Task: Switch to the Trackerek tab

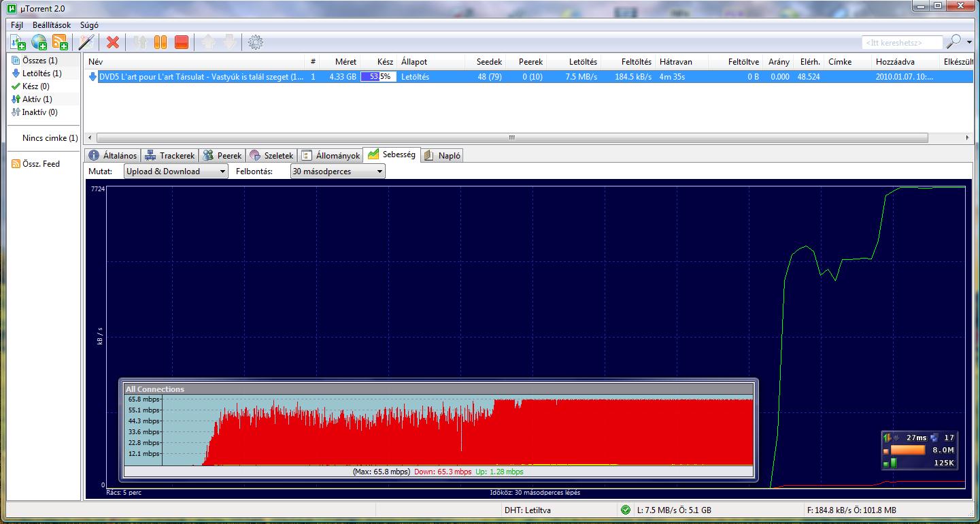Action: [x=169, y=156]
